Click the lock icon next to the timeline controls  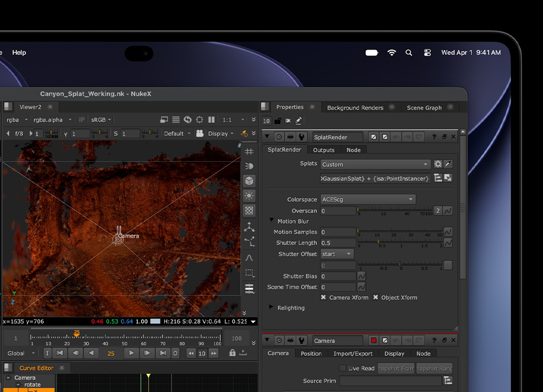point(232,353)
